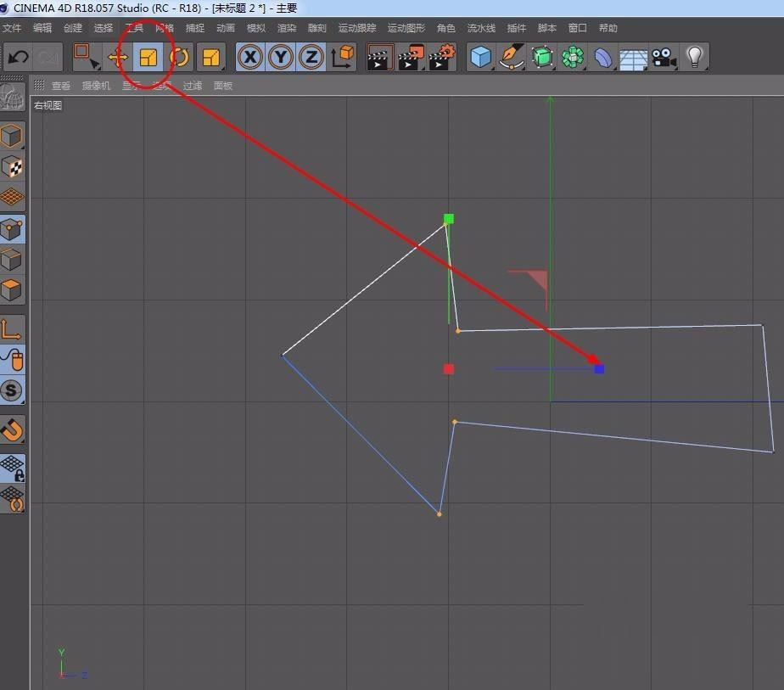Select the green point handle on the spline
This screenshot has height=690, width=784.
447,219
